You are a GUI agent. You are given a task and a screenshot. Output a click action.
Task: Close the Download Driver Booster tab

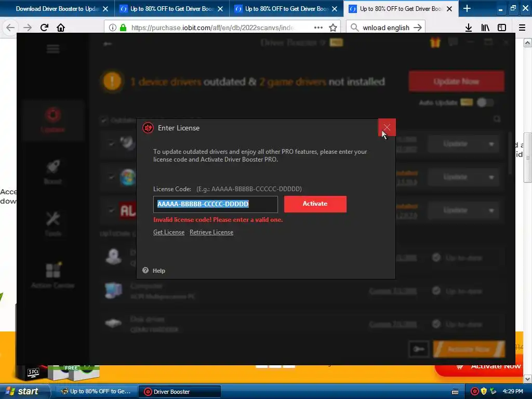pos(105,9)
